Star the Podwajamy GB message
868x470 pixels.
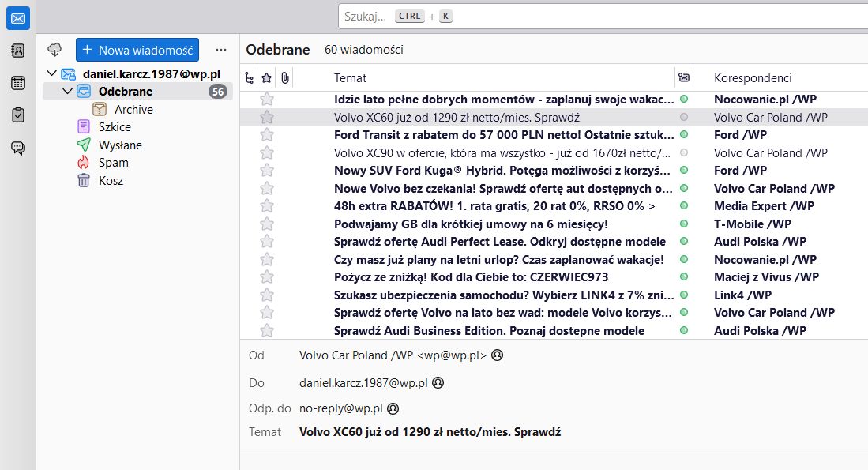tap(267, 224)
